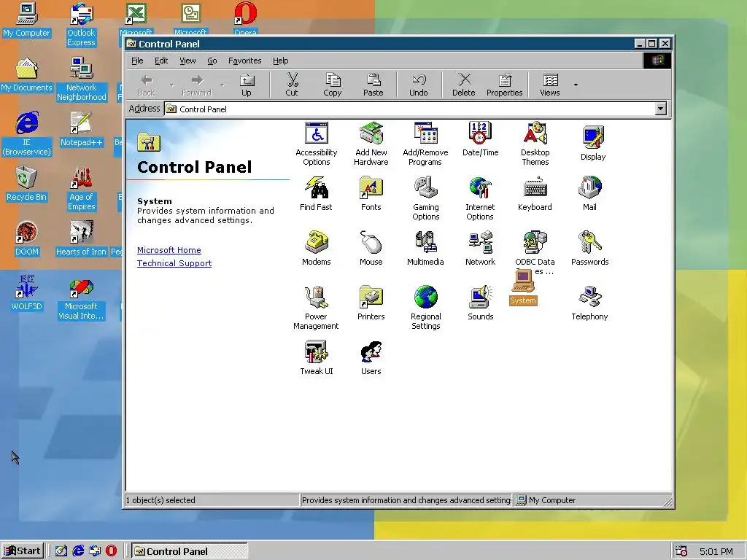Click the Views toolbar button

[550, 85]
